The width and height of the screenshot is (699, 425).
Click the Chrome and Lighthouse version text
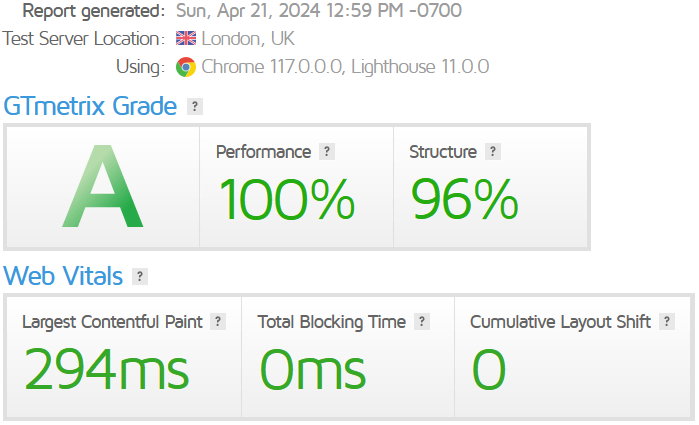pos(345,67)
